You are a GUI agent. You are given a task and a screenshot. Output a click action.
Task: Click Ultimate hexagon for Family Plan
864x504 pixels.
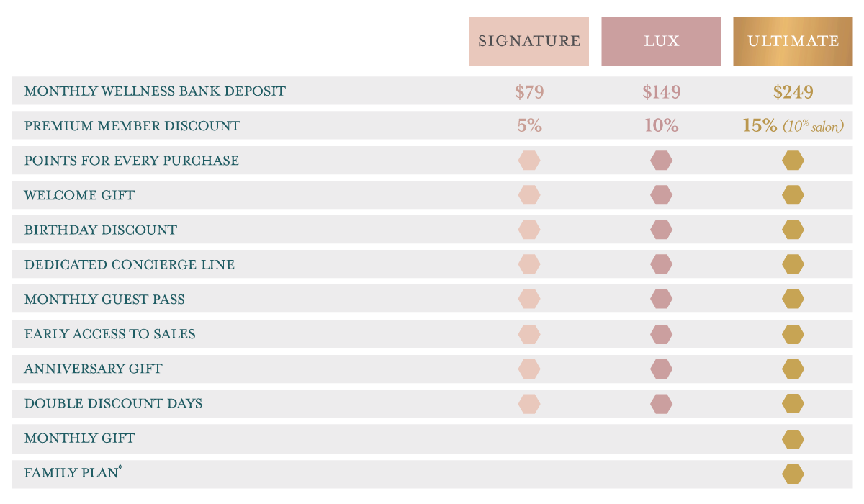793,474
